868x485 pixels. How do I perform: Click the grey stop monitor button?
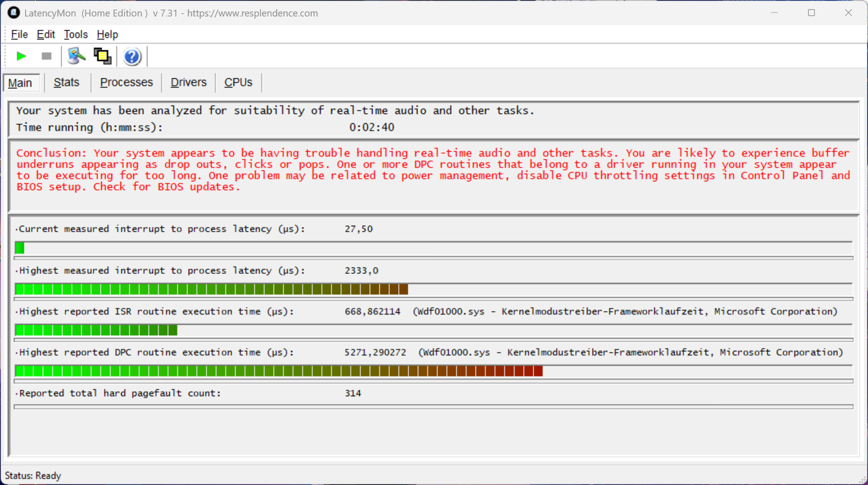46,56
